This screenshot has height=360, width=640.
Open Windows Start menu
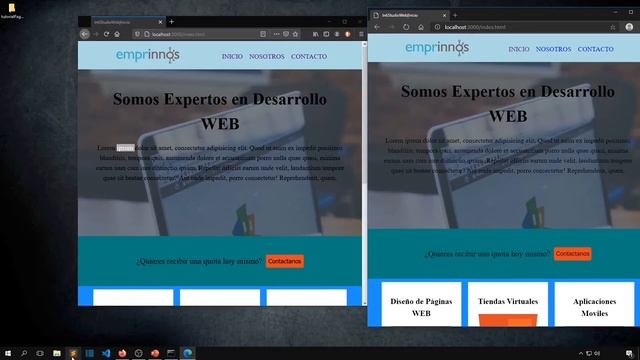8,353
